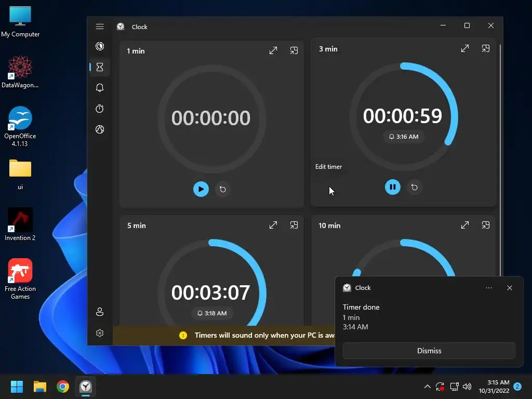
Task: Pause the 3 min timer
Action: point(393,187)
